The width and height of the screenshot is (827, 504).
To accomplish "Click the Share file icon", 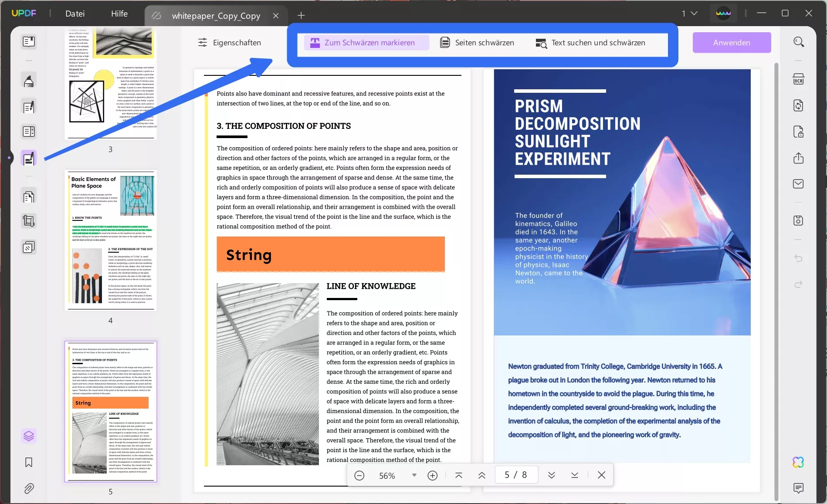I will tap(799, 158).
